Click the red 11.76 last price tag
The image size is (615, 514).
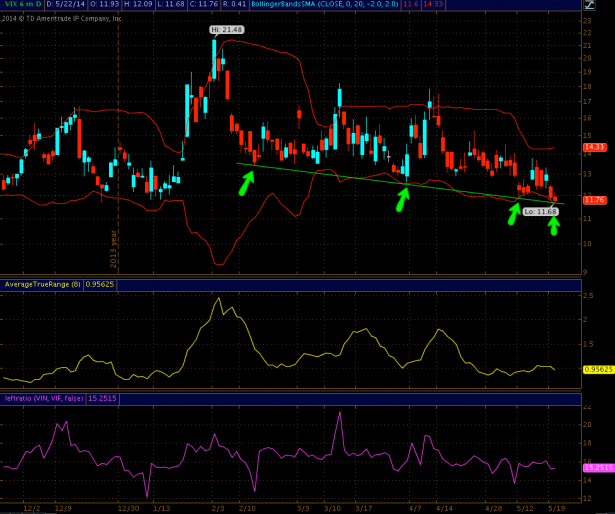(x=595, y=199)
